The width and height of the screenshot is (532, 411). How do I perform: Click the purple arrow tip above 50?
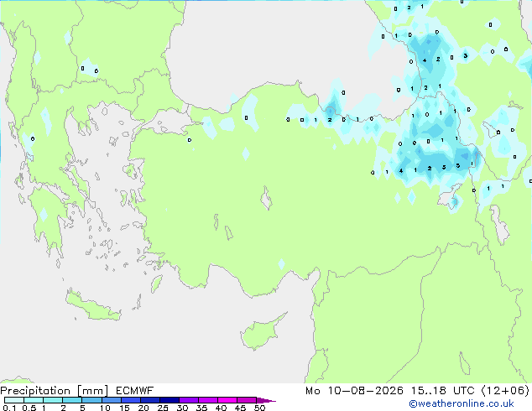click(266, 400)
